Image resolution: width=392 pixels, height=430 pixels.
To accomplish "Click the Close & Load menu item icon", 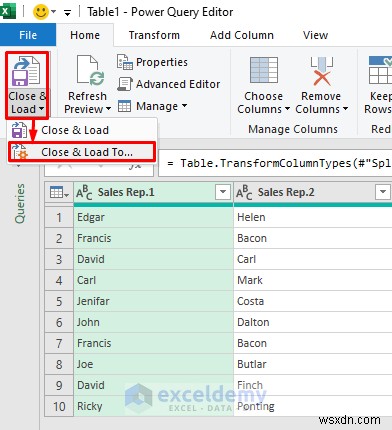I will [x=19, y=130].
